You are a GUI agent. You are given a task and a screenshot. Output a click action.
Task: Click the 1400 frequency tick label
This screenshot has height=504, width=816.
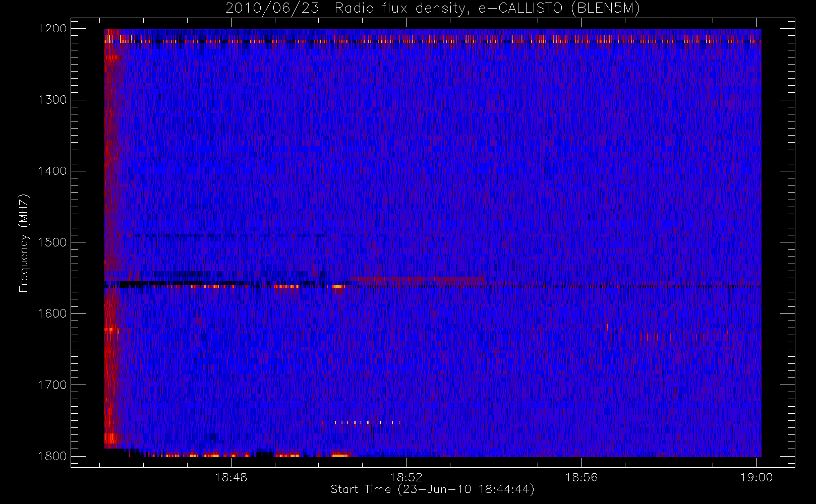pos(52,171)
